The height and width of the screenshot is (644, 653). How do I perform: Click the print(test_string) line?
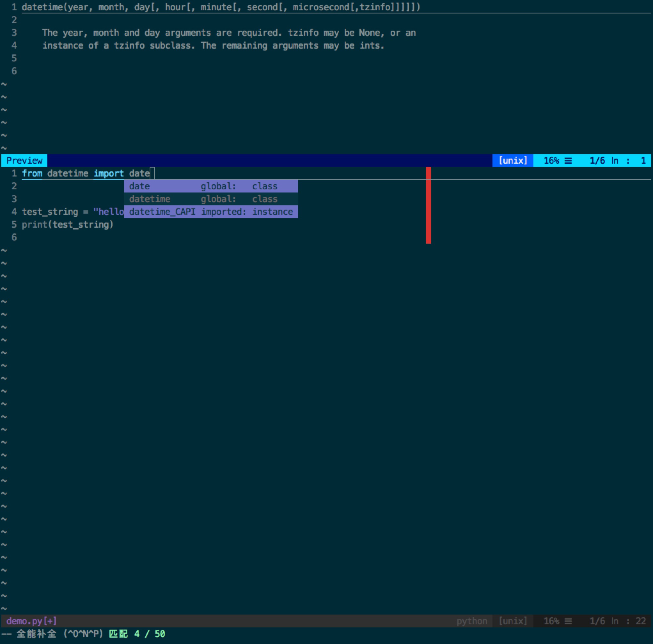(67, 225)
